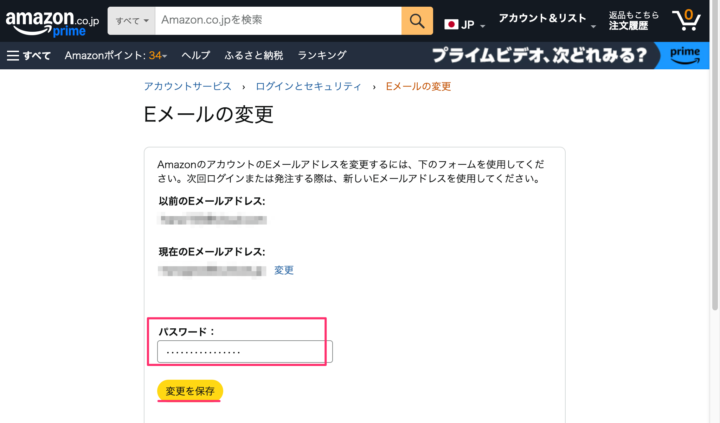
Task: Open ログインとセキュリティ breadcrumb link
Action: point(308,87)
